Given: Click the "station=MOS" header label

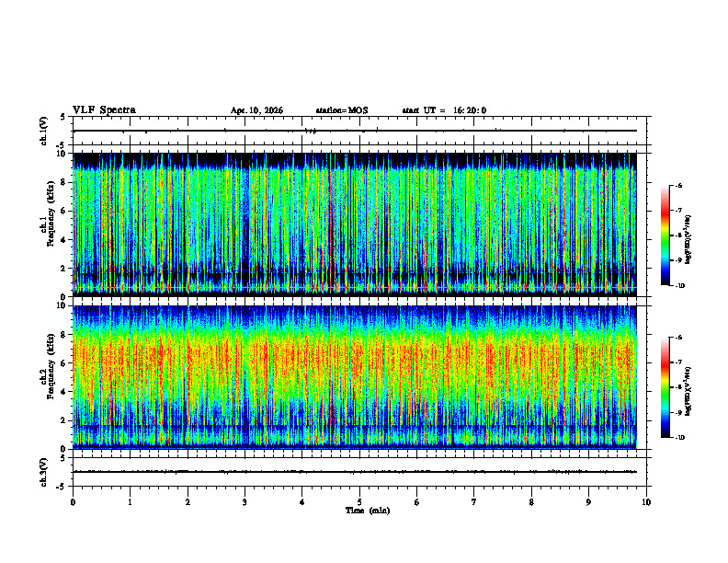Looking at the screenshot, I should (342, 110).
